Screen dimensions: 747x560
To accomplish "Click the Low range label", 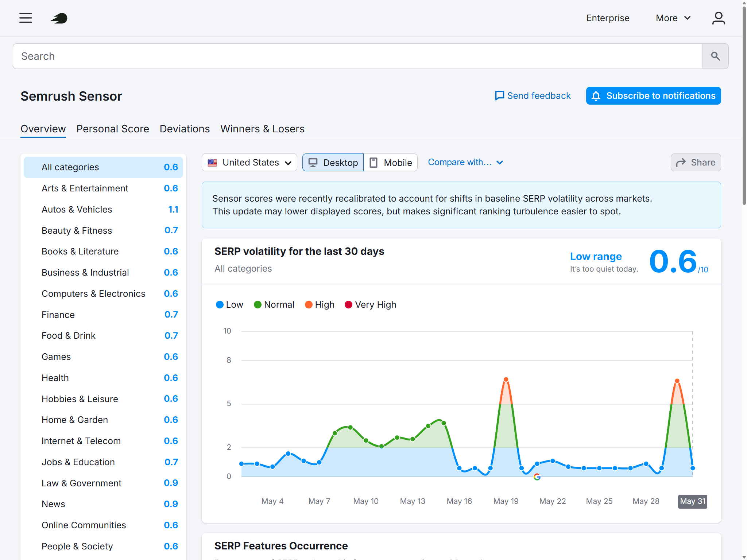I will pyautogui.click(x=596, y=257).
